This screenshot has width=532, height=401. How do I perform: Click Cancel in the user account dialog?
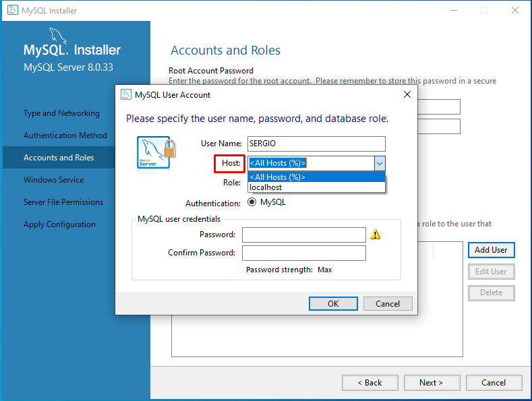[387, 304]
